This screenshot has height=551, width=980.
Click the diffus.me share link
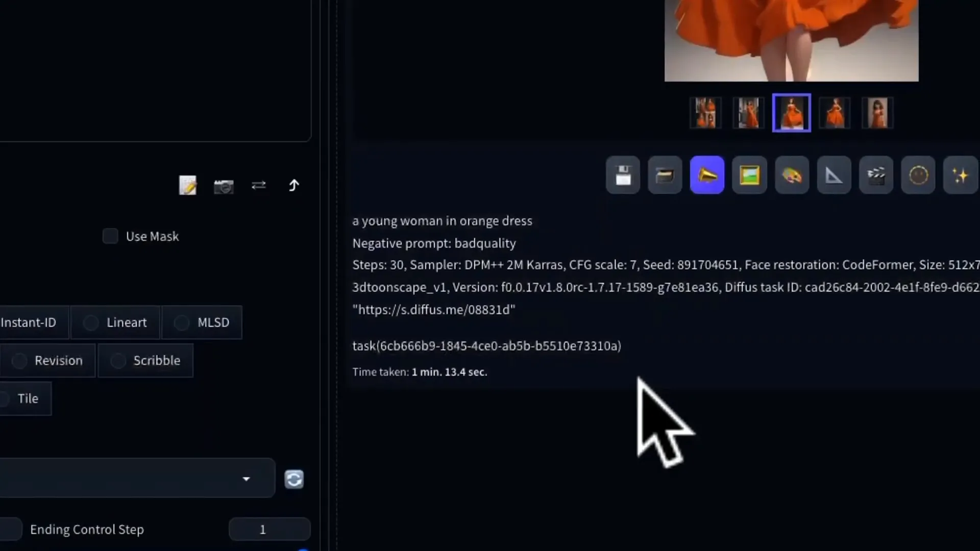coord(433,309)
